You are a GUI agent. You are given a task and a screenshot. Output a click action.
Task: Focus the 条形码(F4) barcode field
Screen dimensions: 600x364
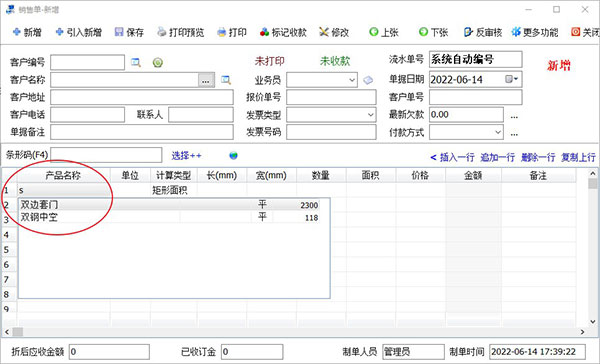pyautogui.click(x=106, y=155)
